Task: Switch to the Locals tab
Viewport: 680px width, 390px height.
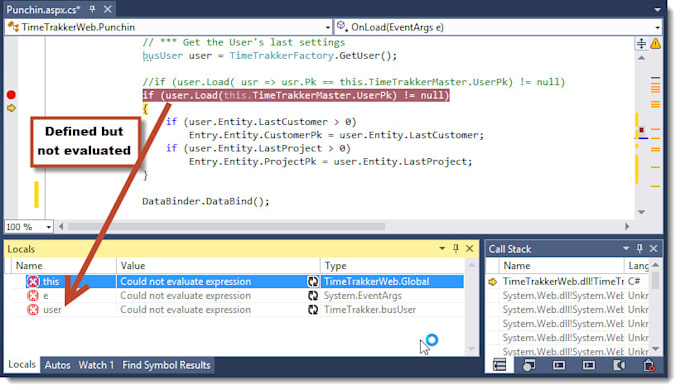Action: pos(22,364)
